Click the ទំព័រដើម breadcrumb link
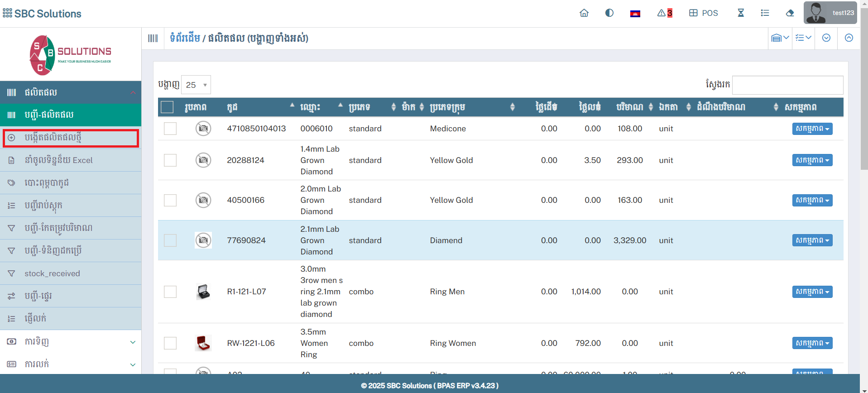This screenshot has height=393, width=868. point(185,38)
